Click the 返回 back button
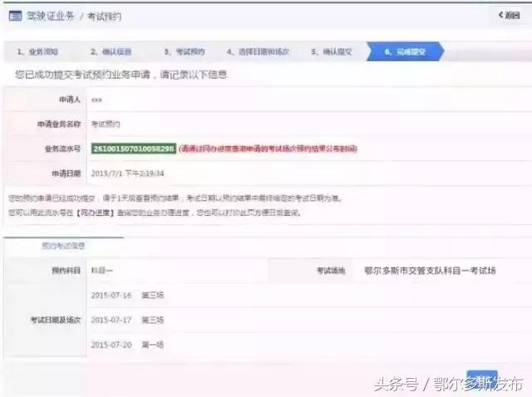Viewport: 532px width, 397px height. pyautogui.click(x=510, y=15)
